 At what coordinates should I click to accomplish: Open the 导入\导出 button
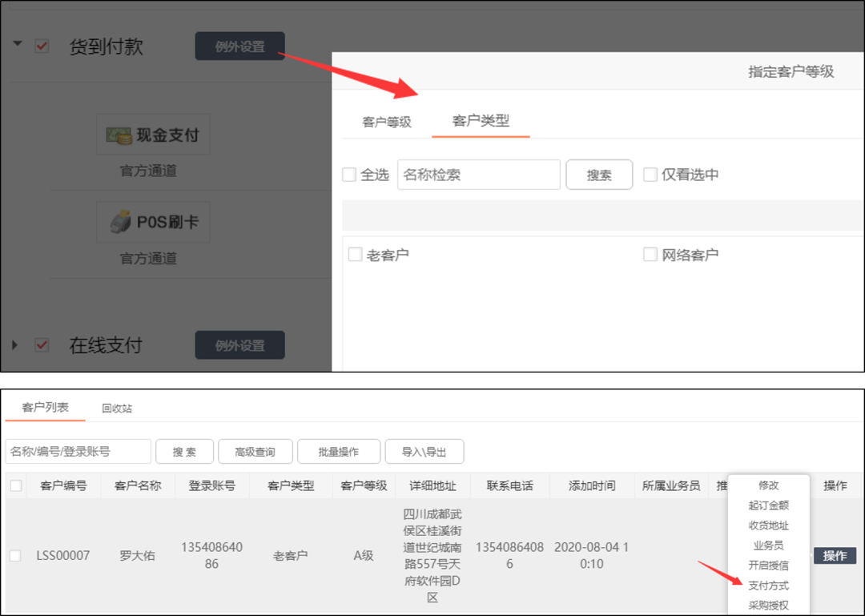(x=424, y=452)
